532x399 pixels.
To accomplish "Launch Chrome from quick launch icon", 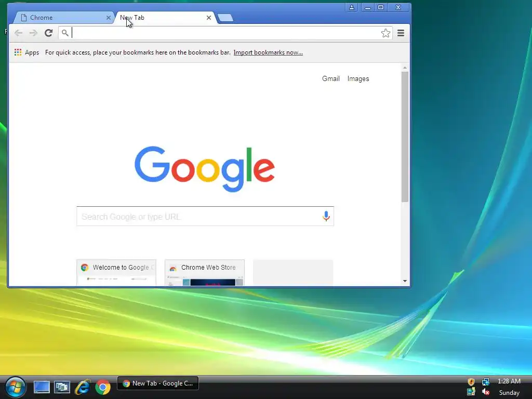I will 103,387.
